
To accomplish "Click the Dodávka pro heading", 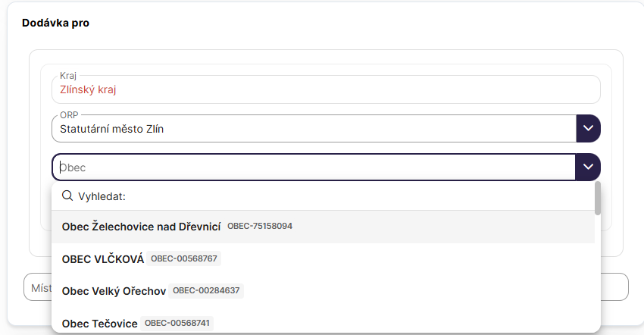I will [x=55, y=23].
